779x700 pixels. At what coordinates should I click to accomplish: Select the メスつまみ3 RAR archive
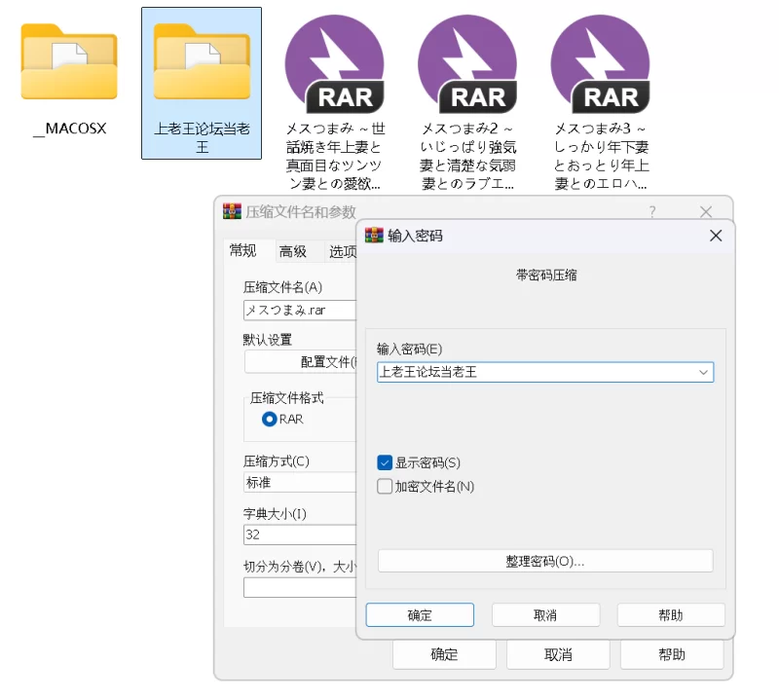tap(601, 63)
